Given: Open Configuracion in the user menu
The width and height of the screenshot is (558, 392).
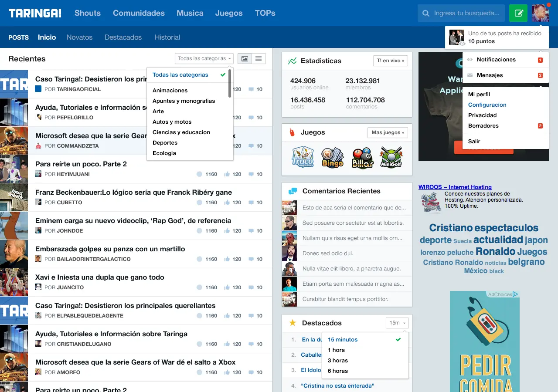Looking at the screenshot, I should click(x=487, y=105).
